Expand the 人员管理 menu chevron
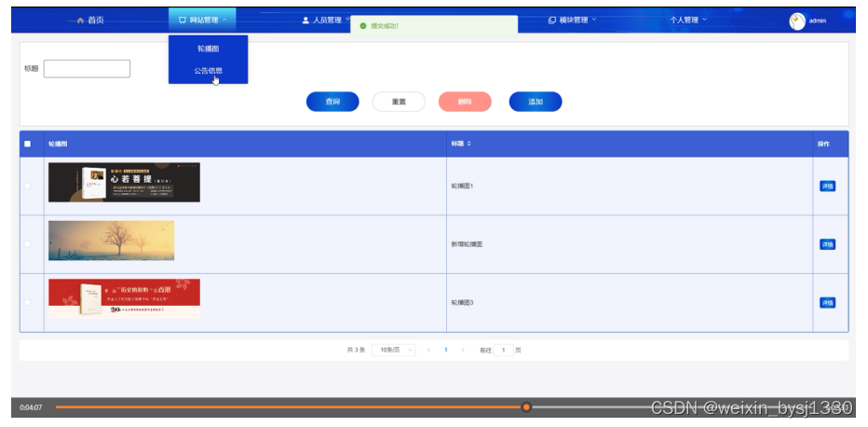Viewport: 868px width, 427px height. [347, 19]
